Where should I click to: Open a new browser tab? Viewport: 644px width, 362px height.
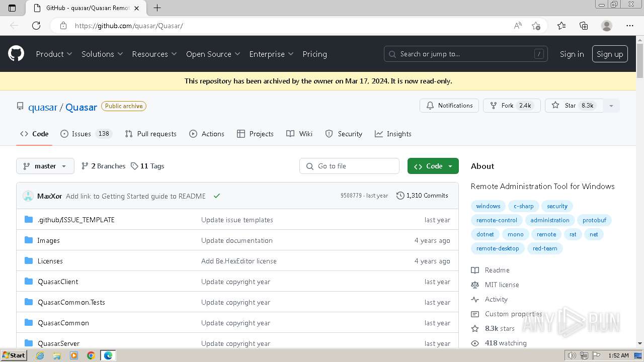point(157,8)
